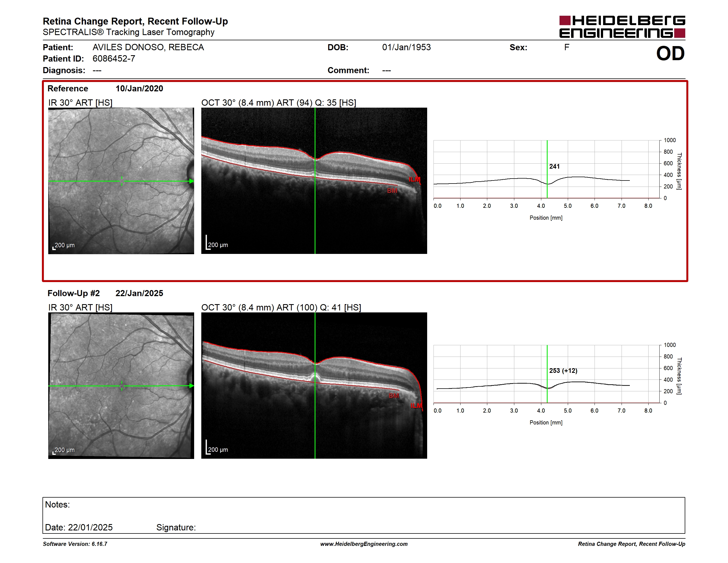Click the 253 (+12) thickness value
728x563 pixels.
pos(563,371)
